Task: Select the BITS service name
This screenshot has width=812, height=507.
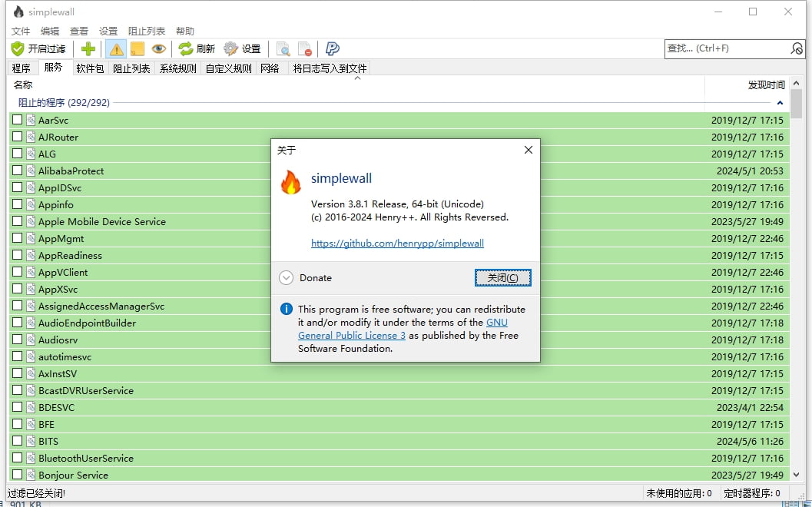Action: pos(48,441)
